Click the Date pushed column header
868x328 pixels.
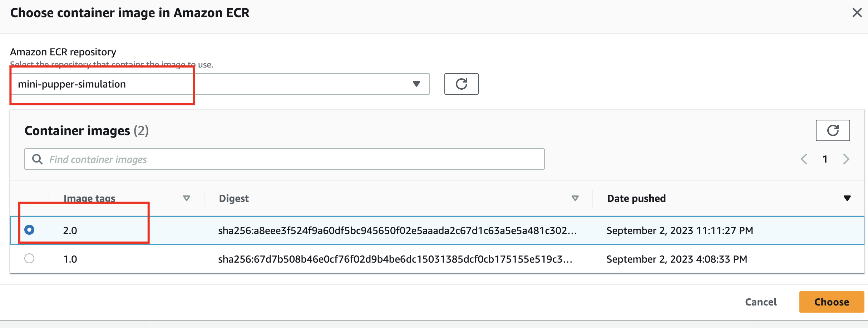point(636,198)
